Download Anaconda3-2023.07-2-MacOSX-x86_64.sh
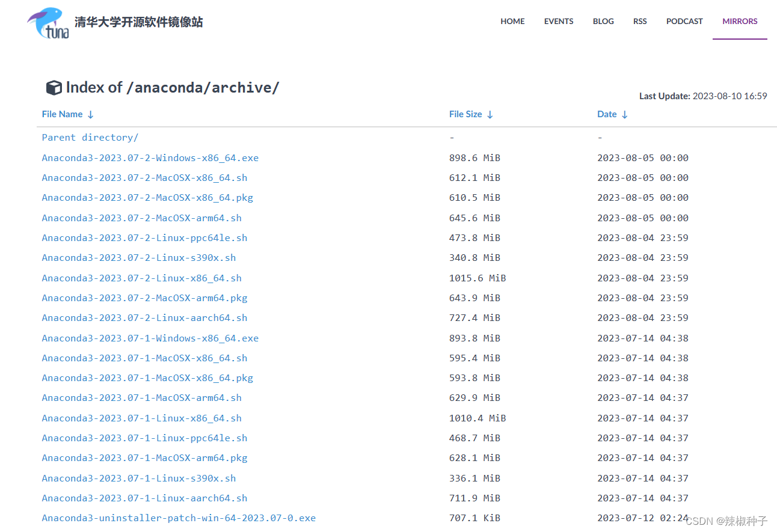This screenshot has width=777, height=532. [x=144, y=178]
